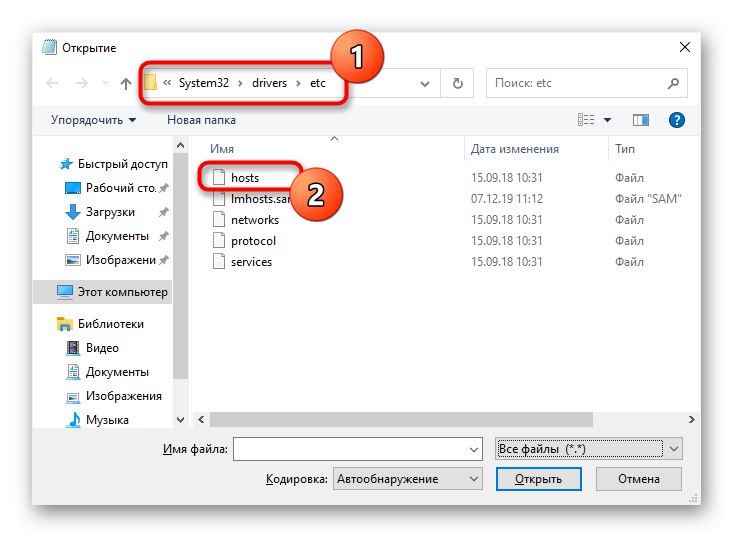The width and height of the screenshot is (733, 537).
Task: Click horizontal scrollbar right arrow
Action: point(692,419)
